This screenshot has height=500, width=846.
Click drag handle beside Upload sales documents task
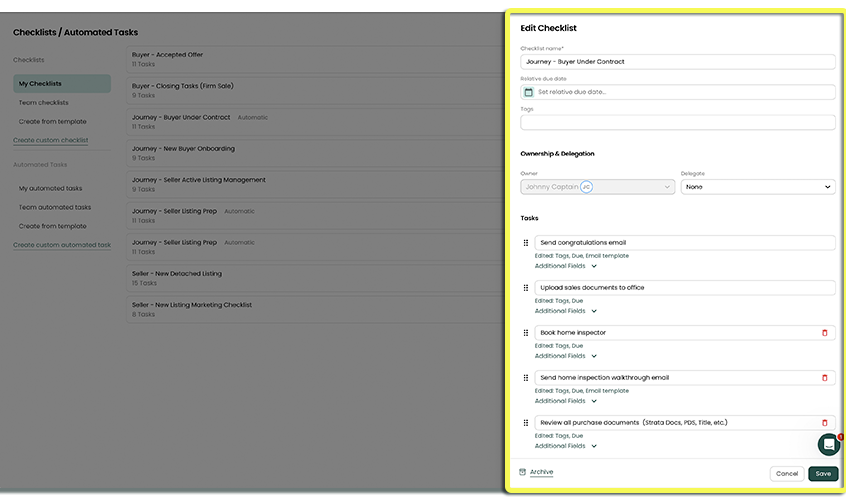tap(526, 288)
